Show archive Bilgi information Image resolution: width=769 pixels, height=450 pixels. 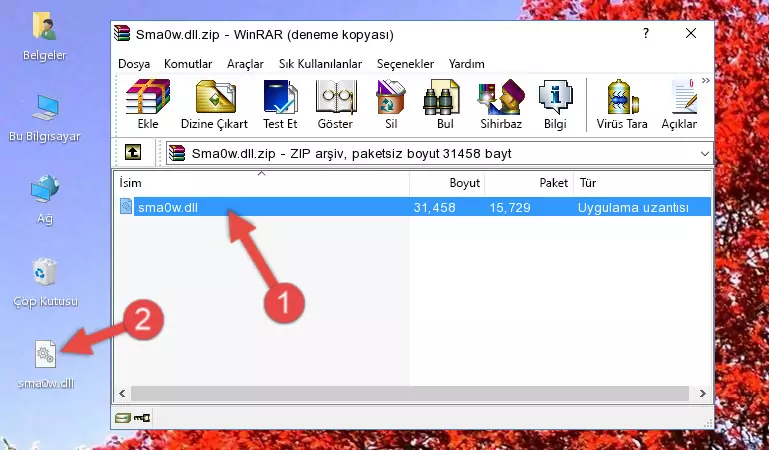pyautogui.click(x=555, y=104)
